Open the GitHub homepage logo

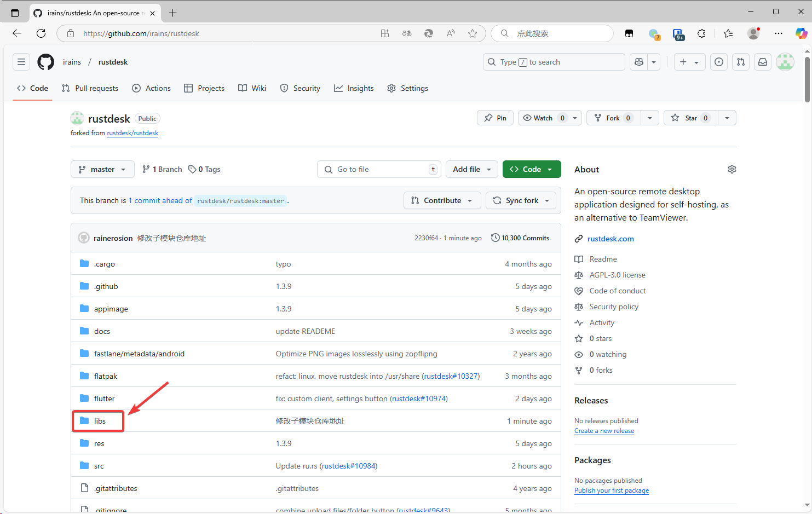(x=46, y=62)
